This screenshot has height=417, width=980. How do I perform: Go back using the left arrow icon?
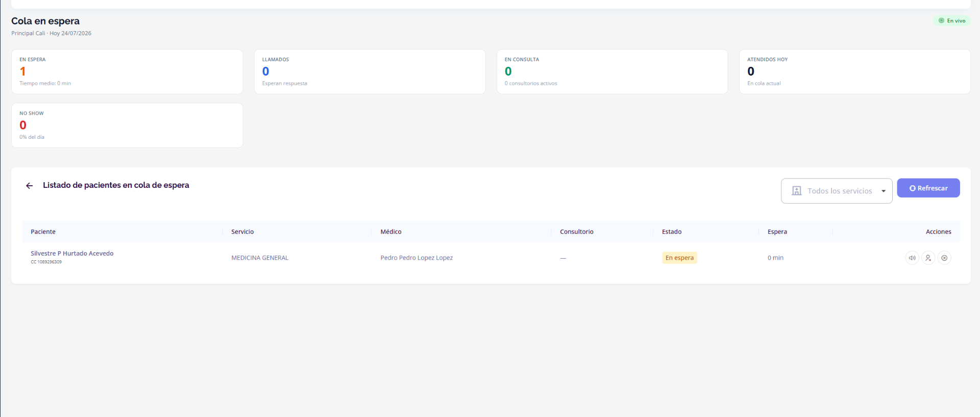click(30, 186)
